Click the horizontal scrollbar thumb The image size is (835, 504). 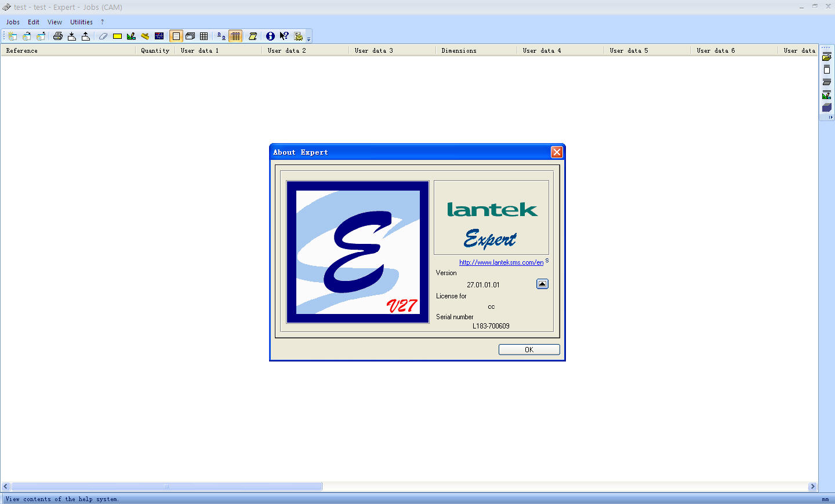[x=166, y=487]
